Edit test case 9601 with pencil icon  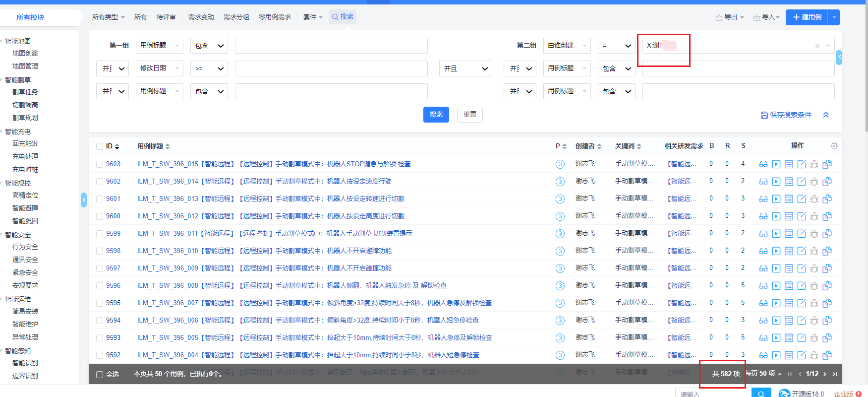[x=802, y=199]
